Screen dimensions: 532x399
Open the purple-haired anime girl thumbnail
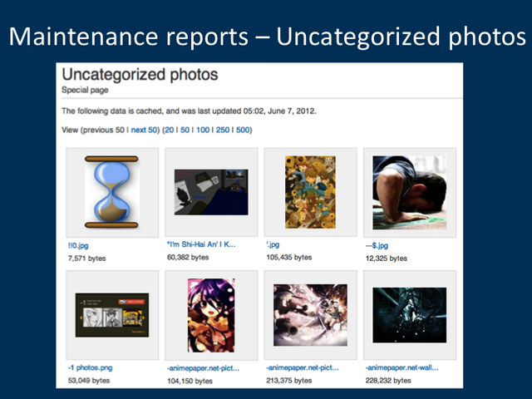(211, 315)
